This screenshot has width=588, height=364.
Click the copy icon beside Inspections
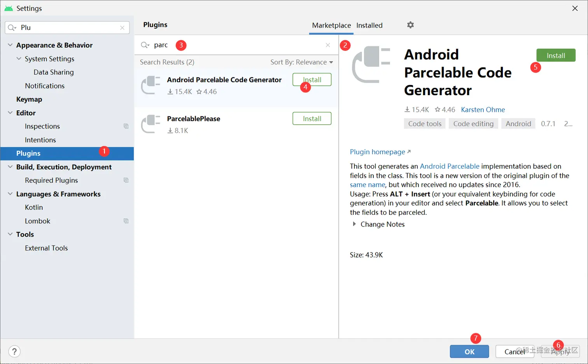(126, 126)
